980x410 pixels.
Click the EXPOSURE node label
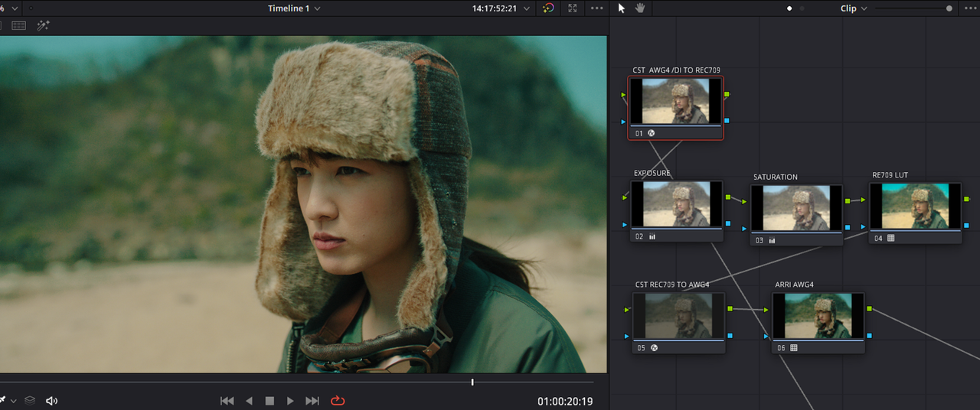coord(652,173)
